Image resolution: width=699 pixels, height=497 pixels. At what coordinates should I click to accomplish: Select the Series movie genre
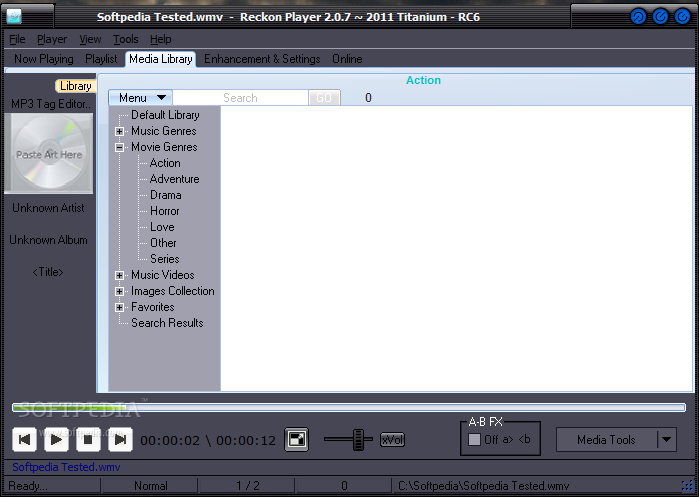point(164,259)
